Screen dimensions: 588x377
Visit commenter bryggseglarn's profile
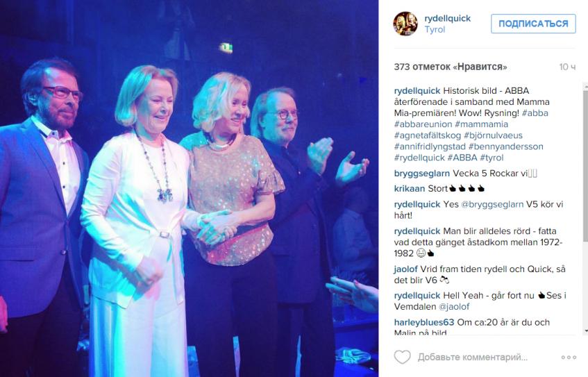point(422,174)
